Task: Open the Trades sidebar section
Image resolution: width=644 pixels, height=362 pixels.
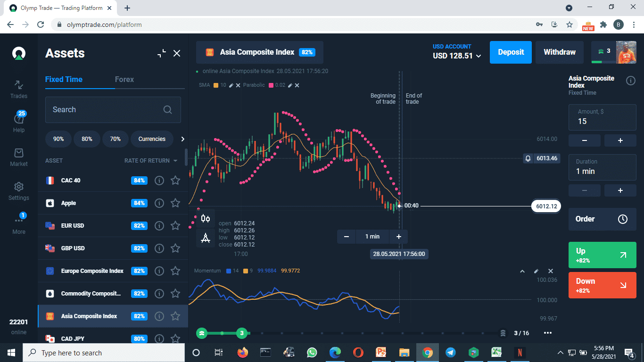Action: point(19,89)
